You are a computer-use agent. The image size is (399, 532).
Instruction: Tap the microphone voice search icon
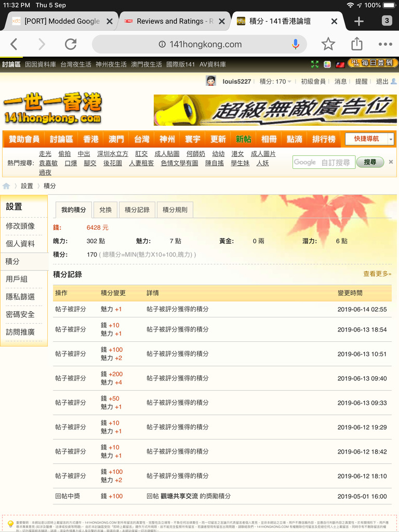pos(296,44)
